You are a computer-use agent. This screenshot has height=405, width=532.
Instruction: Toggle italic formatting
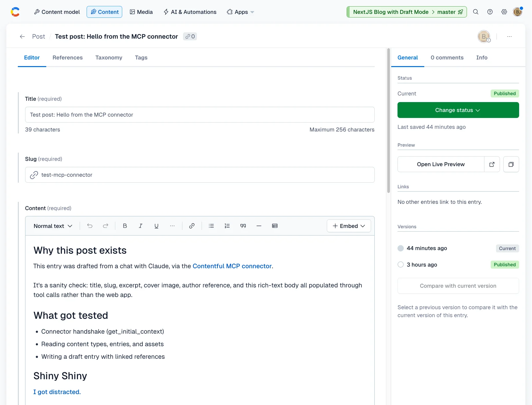141,226
